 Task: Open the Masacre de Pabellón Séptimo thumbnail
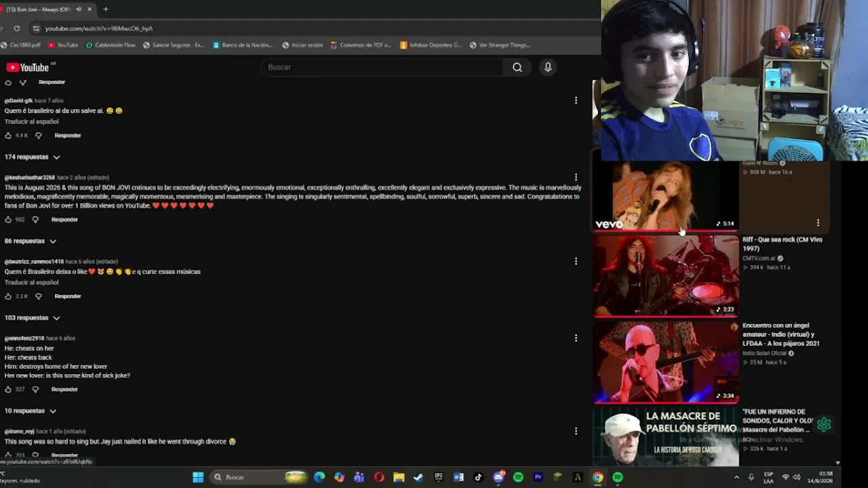pyautogui.click(x=666, y=437)
